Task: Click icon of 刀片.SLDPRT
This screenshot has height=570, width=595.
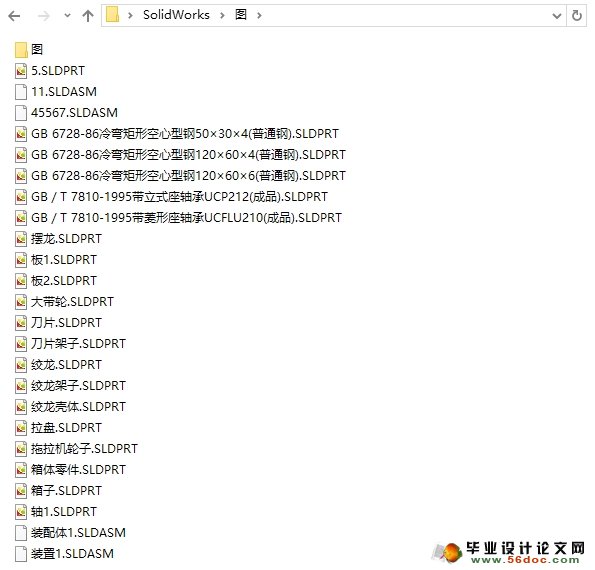Action: [x=21, y=323]
